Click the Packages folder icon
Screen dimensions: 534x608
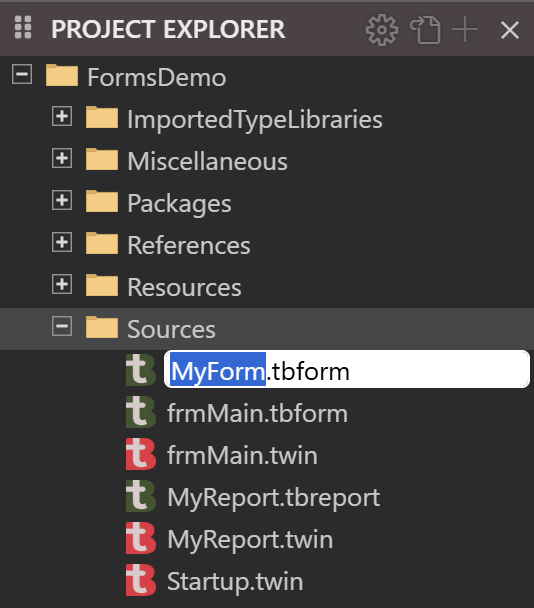coord(102,201)
